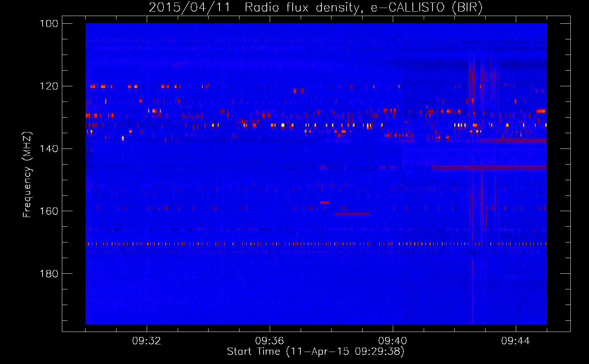
Task: Click the plot title '2015/04/11 Radio flux density'
Action: coord(254,7)
